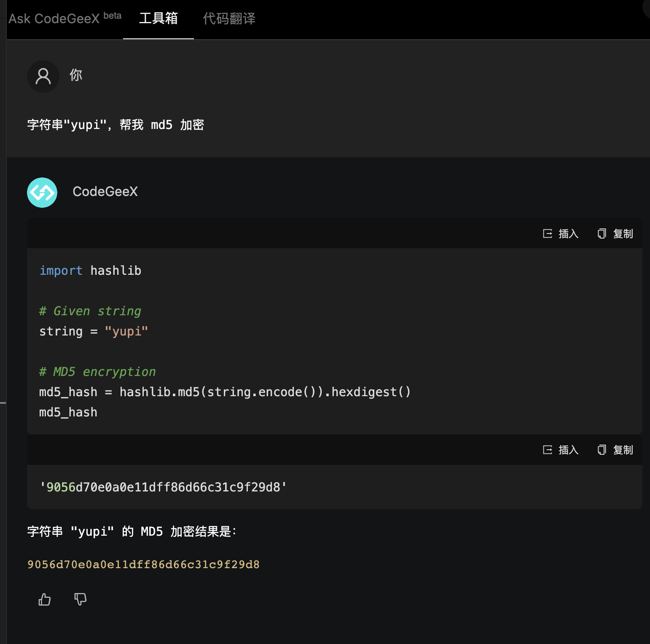Click the user prompt message about md5 加密
This screenshot has height=644, width=650.
pyautogui.click(x=115, y=125)
